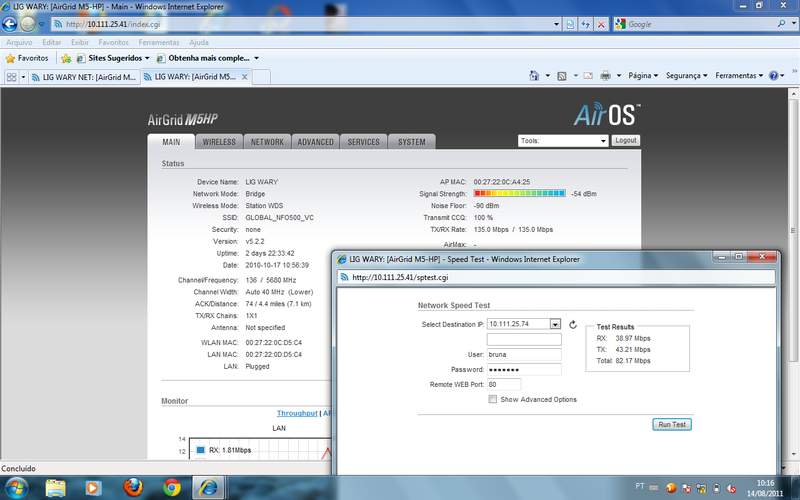The height and width of the screenshot is (500, 800).
Task: Open Windows Start orb
Action: click(x=16, y=487)
